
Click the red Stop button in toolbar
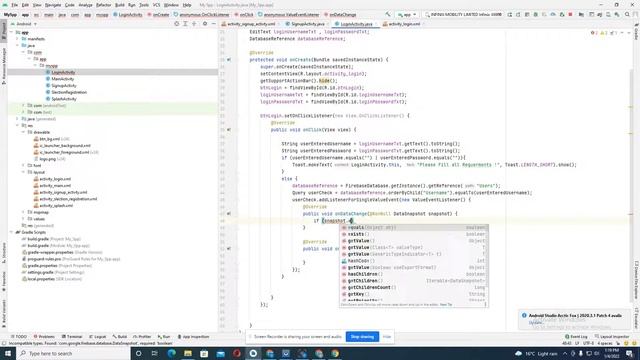(571, 15)
